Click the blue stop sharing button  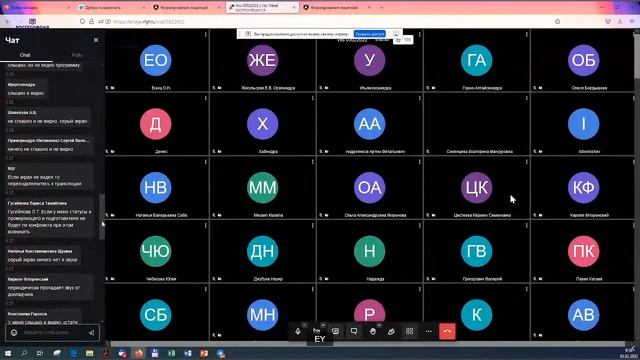369,34
